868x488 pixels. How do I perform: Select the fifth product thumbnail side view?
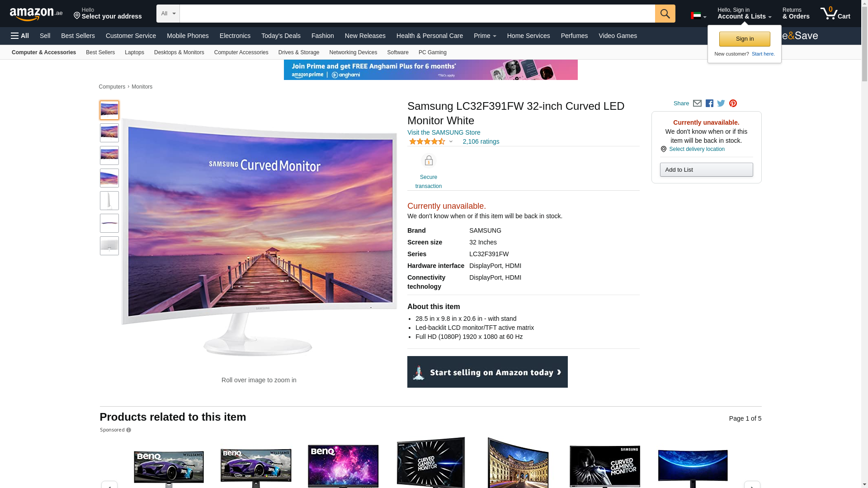109,201
